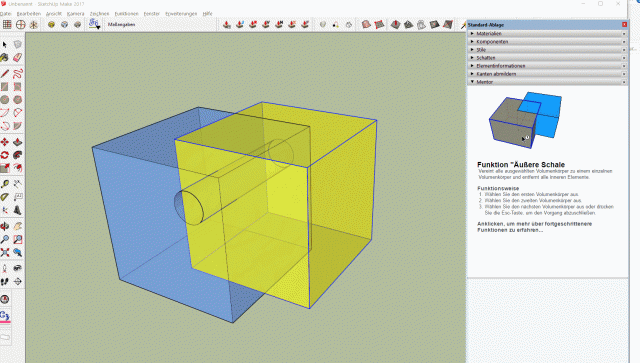Close the Standard-Ablage tray
The height and width of the screenshot is (363, 640).
click(x=624, y=24)
